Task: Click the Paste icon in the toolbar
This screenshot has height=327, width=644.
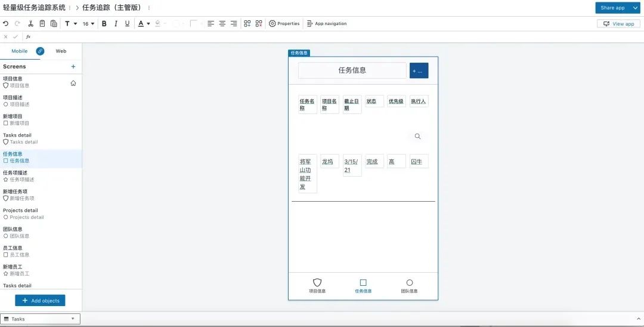Action: [x=54, y=24]
